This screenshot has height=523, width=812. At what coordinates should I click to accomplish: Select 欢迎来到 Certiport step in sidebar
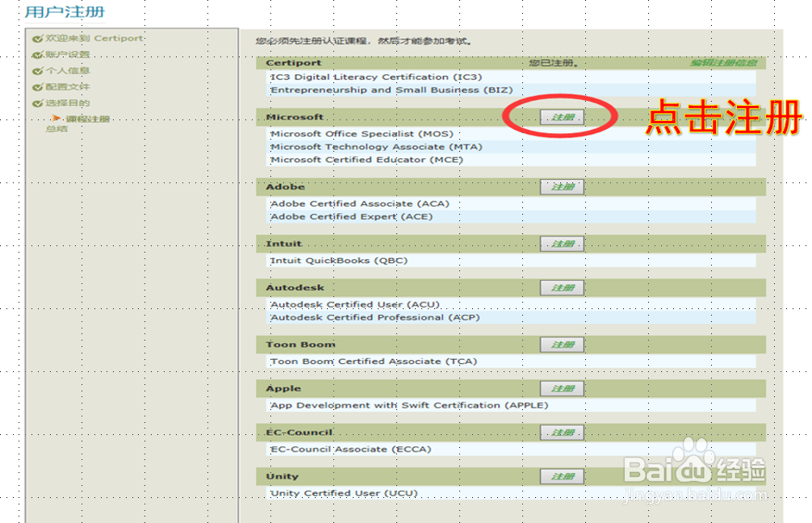(x=94, y=38)
